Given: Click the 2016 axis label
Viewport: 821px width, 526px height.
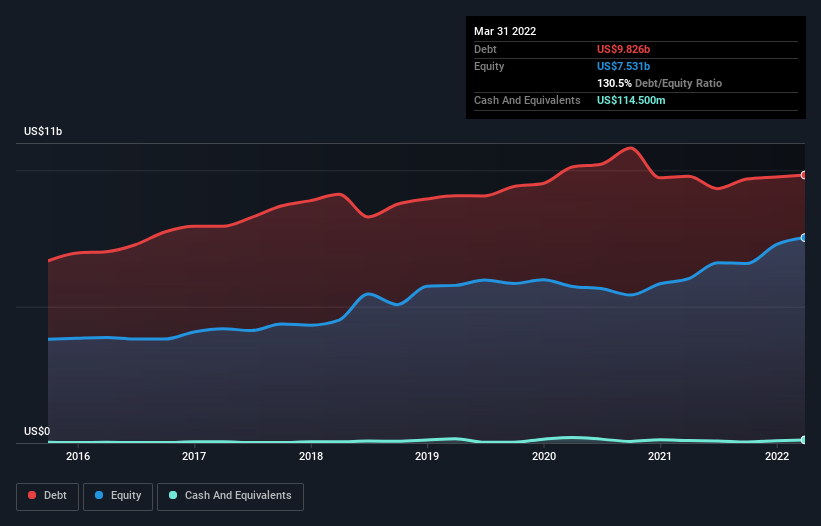Looking at the screenshot, I should tap(78, 456).
